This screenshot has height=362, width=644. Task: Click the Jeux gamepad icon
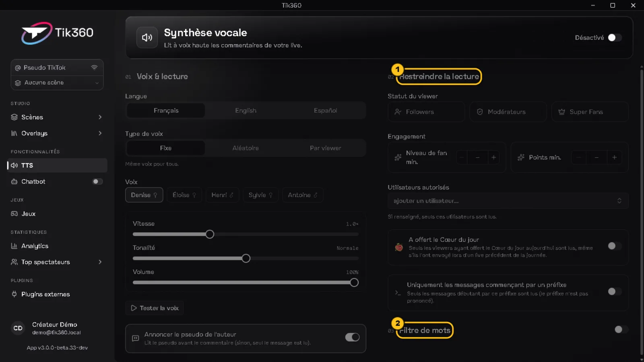tap(14, 214)
